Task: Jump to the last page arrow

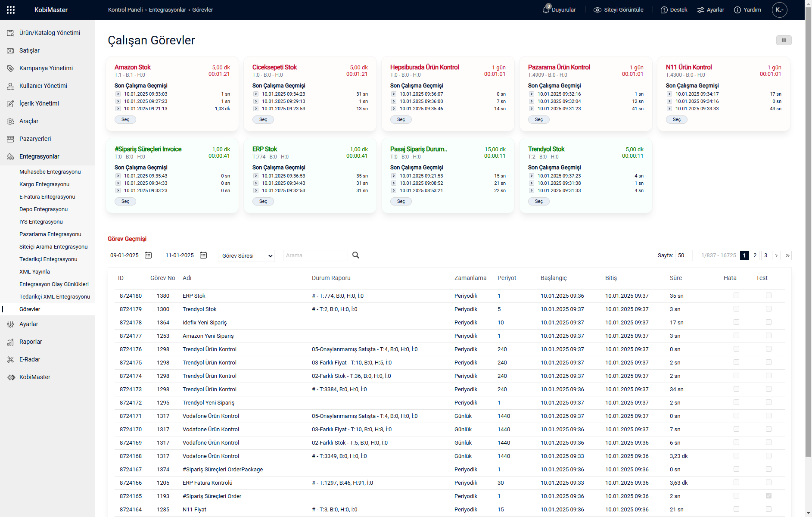Action: point(787,255)
